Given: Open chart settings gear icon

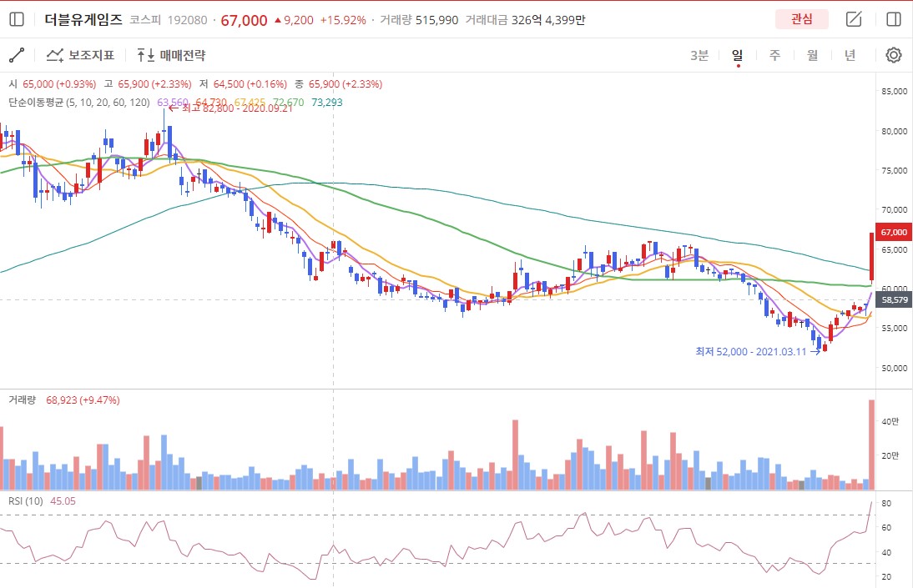Looking at the screenshot, I should (x=893, y=55).
